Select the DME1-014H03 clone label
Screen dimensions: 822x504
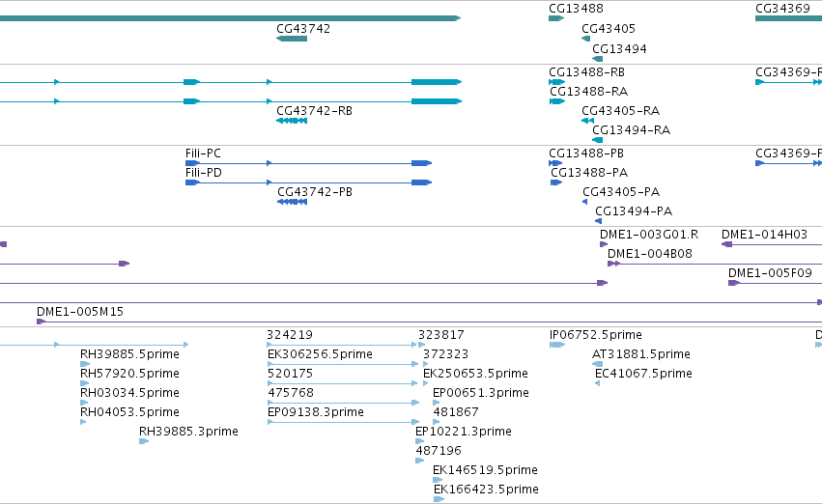pos(764,235)
